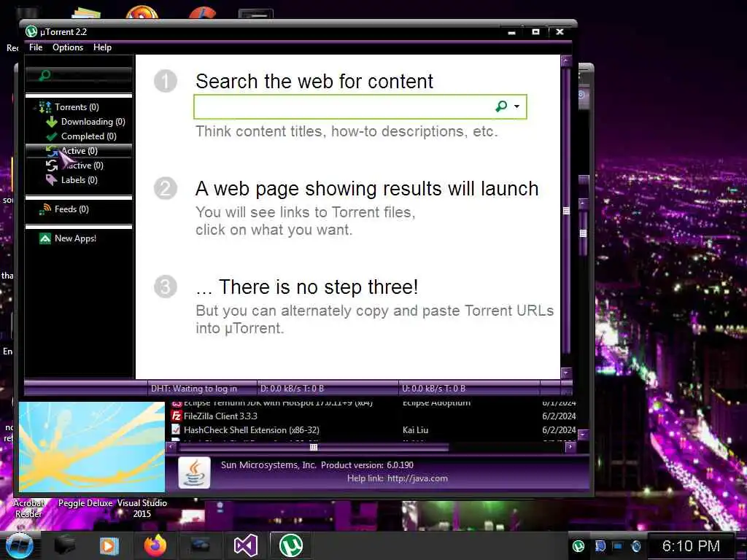Open the Visual Studio 2015 desktop shortcut
Image resolution: width=747 pixels, height=560 pixels.
tap(142, 508)
